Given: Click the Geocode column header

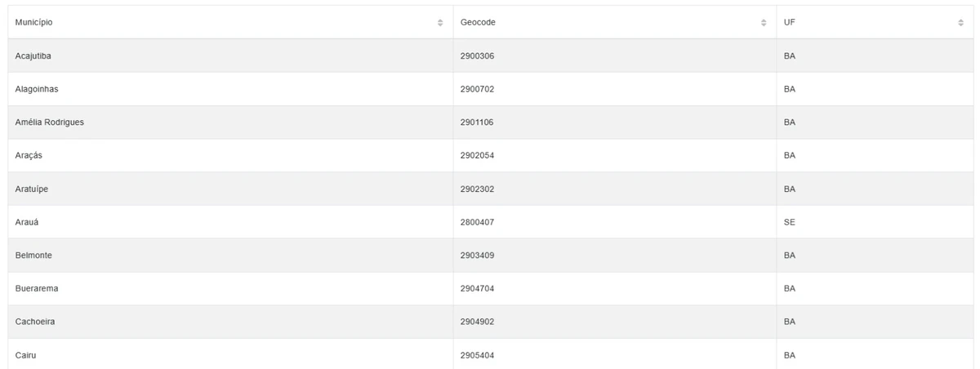Looking at the screenshot, I should [x=615, y=22].
